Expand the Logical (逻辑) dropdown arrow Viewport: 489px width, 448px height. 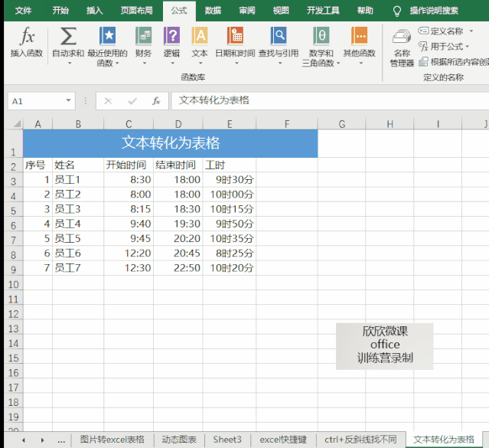pyautogui.click(x=172, y=63)
